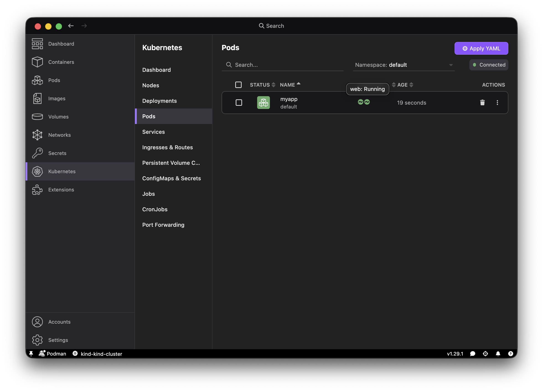Select Pods in the Kubernetes submenu
This screenshot has height=392, width=543.
(x=173, y=116)
